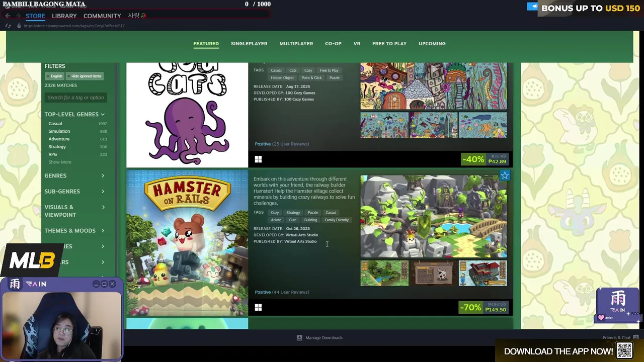The height and width of the screenshot is (362, 644).
Task: Expand the Sub-Genres filter section
Action: point(74,192)
